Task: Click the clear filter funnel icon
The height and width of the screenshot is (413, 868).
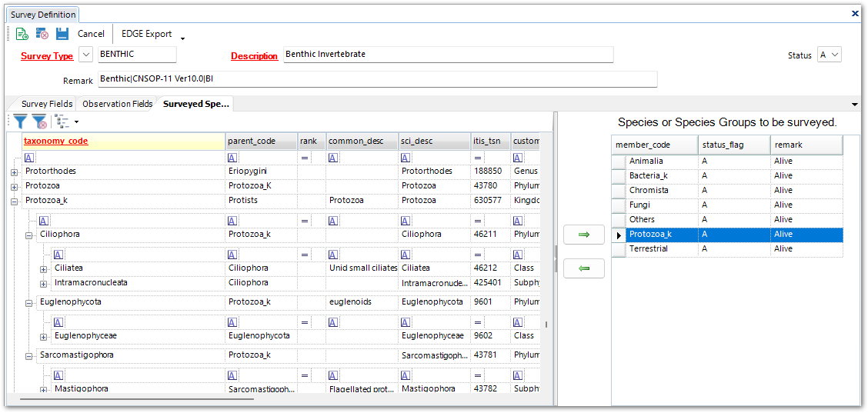Action: coord(39,122)
